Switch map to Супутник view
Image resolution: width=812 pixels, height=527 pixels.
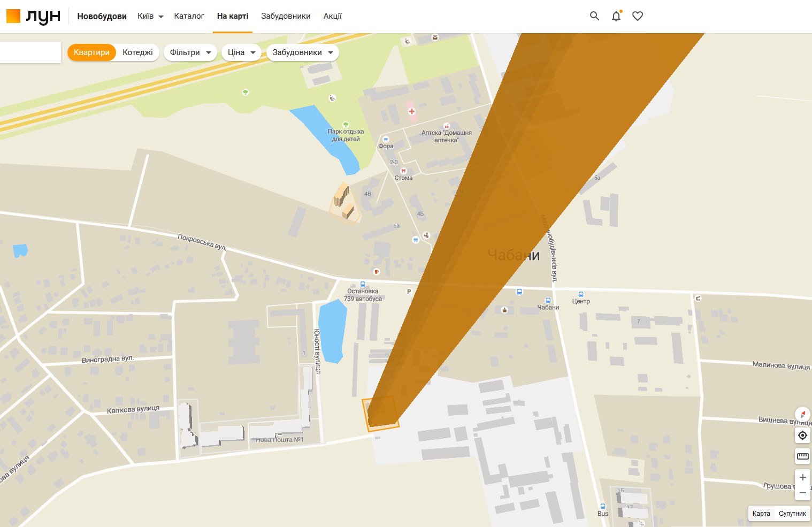[x=792, y=514]
